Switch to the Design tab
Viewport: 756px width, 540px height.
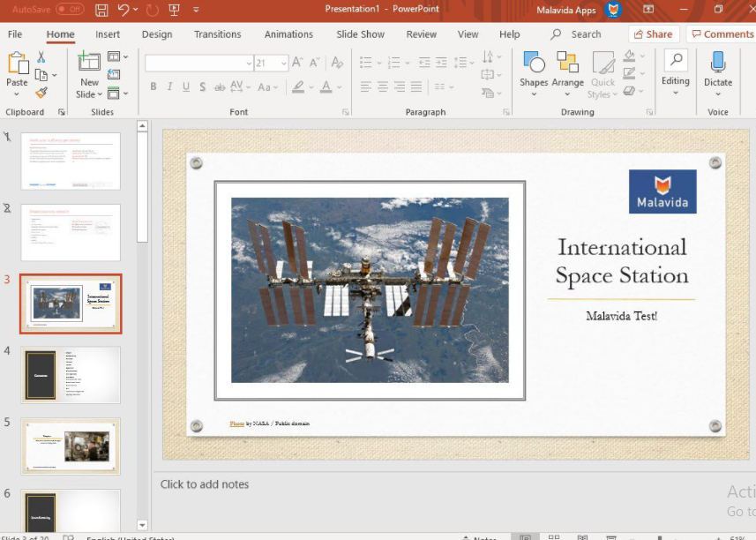(157, 34)
